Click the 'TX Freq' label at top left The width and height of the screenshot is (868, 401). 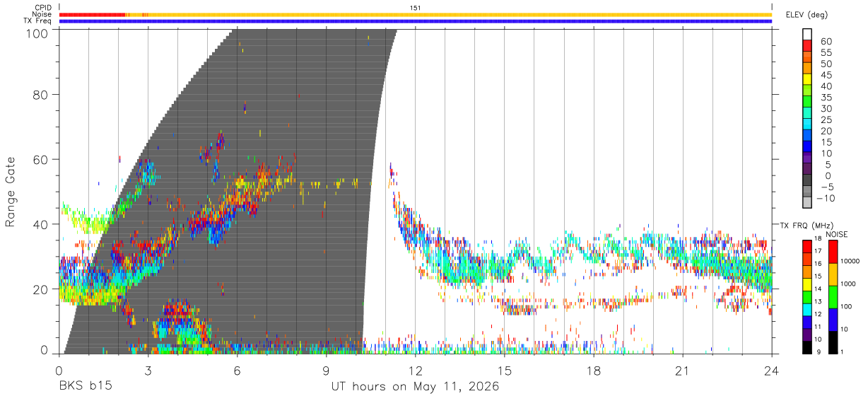point(37,21)
